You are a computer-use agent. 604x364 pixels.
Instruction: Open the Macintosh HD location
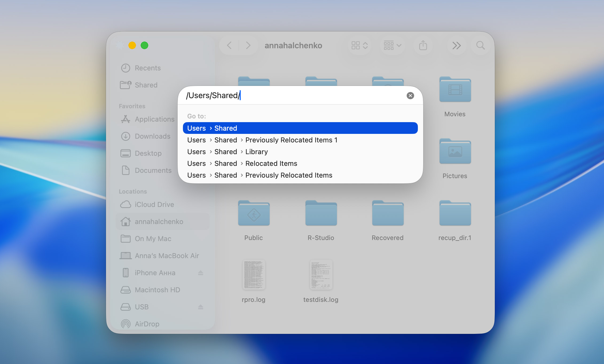[157, 290]
